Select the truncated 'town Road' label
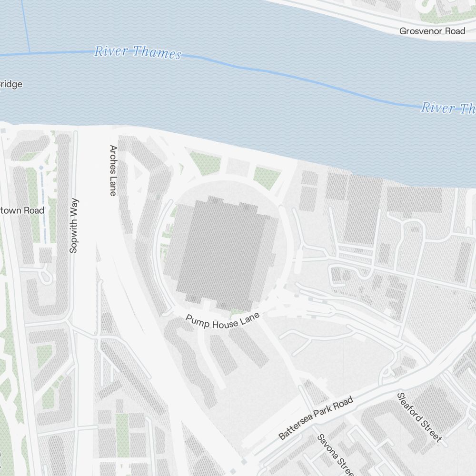The image size is (476, 476). (22, 210)
